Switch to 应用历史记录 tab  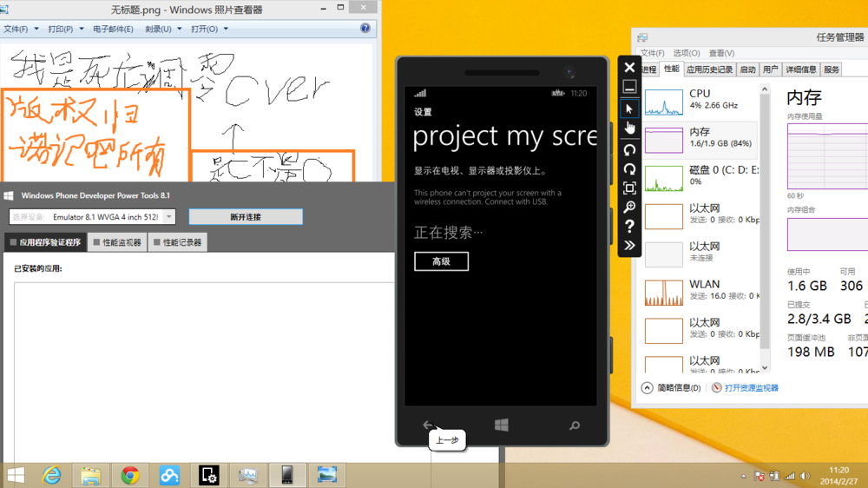click(710, 69)
